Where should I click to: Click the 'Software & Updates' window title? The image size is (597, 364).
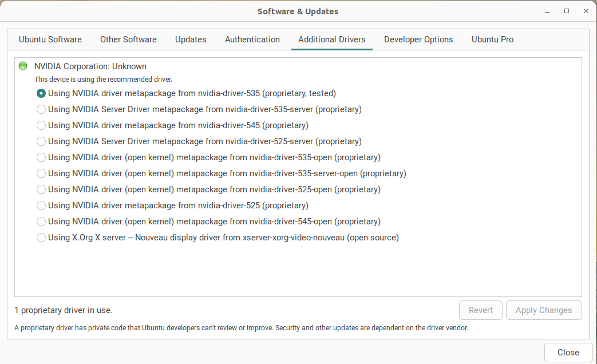tap(298, 11)
